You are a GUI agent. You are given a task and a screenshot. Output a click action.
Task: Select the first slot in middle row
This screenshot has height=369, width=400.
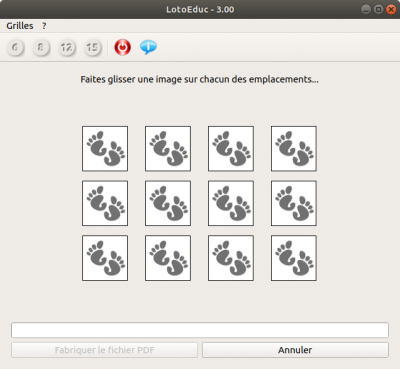coord(105,203)
